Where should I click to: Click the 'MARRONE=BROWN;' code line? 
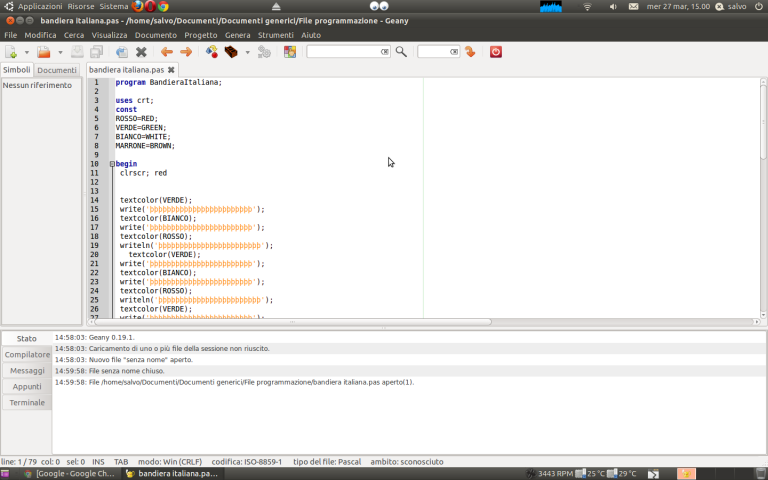[x=145, y=145]
